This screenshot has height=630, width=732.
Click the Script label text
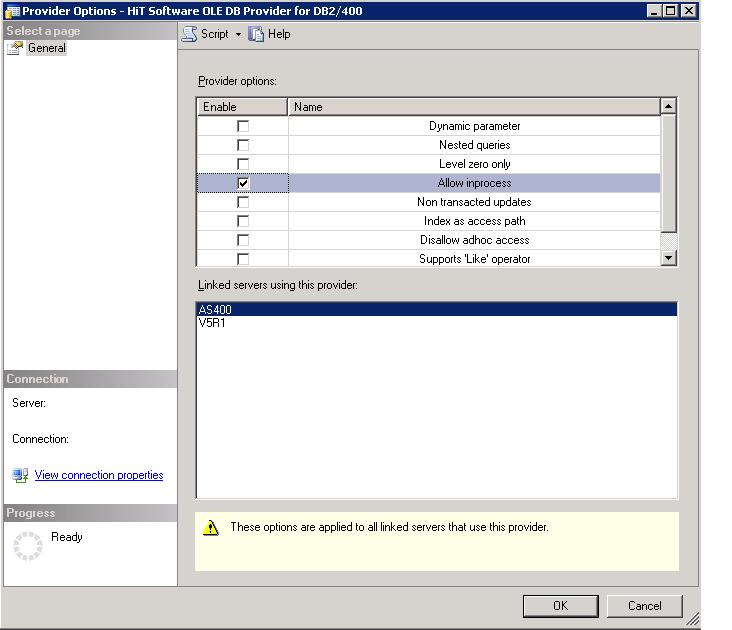(x=215, y=34)
